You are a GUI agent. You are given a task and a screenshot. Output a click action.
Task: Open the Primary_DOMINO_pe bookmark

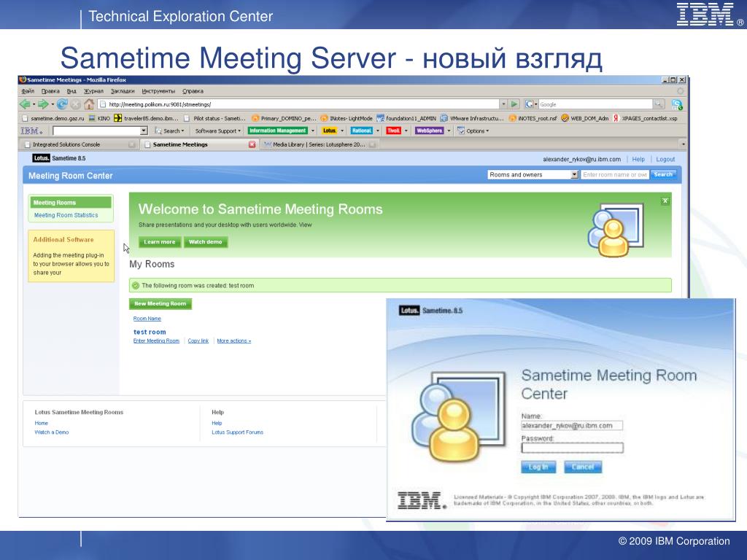click(284, 118)
